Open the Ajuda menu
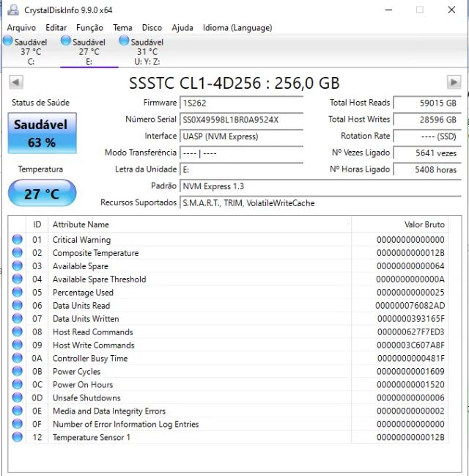 [182, 28]
